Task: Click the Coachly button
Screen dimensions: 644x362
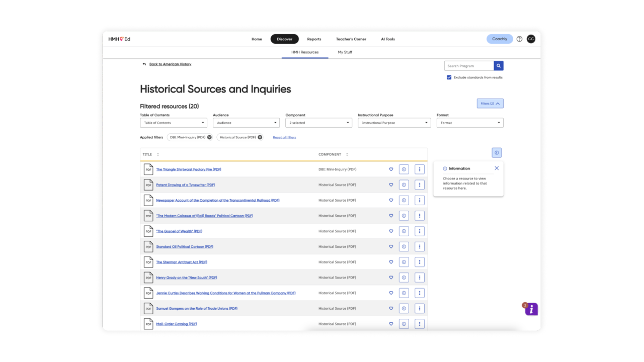Action: 500,39
